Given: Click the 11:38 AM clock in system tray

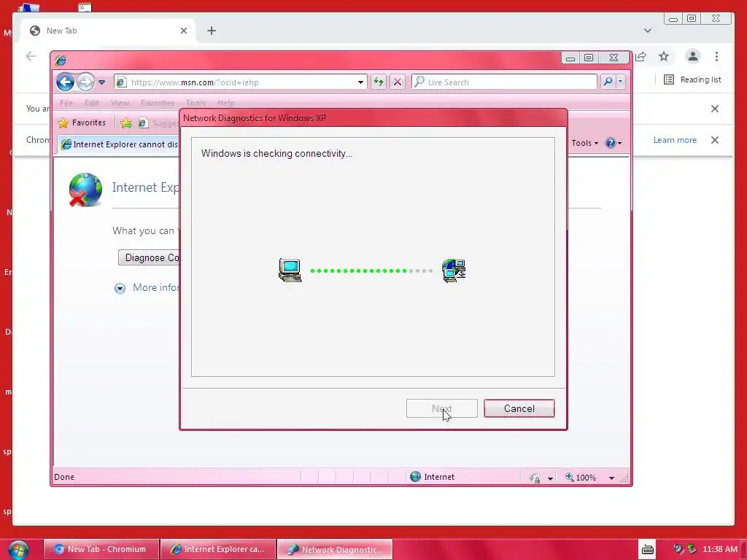Looking at the screenshot, I should pyautogui.click(x=720, y=549).
